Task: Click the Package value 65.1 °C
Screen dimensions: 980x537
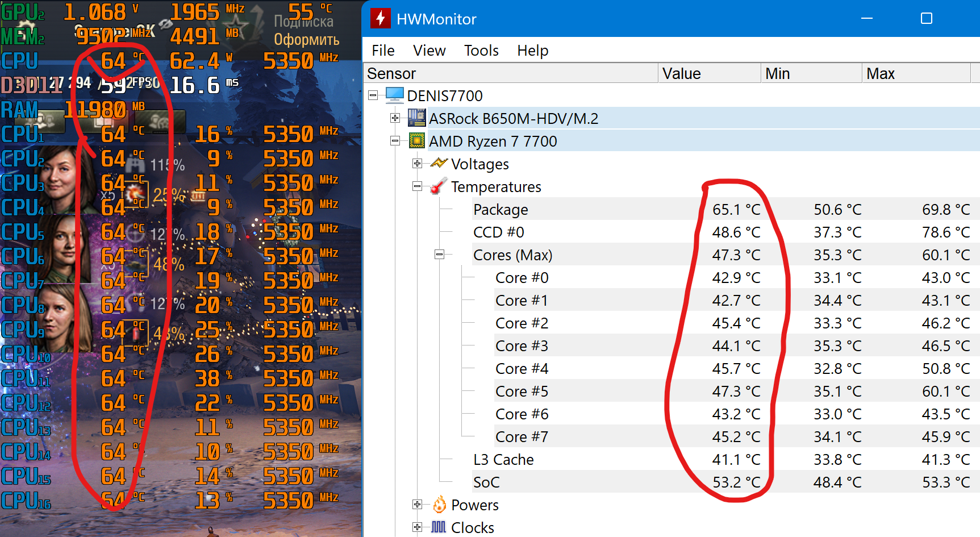Action: (736, 209)
